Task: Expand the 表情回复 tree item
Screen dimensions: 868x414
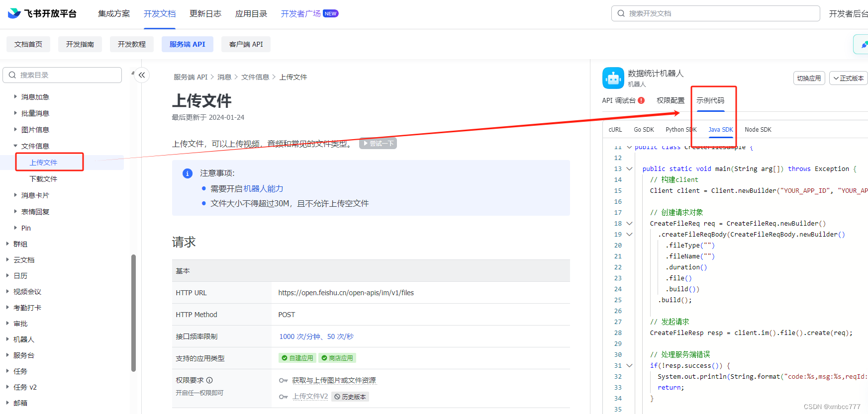Action: tap(15, 212)
